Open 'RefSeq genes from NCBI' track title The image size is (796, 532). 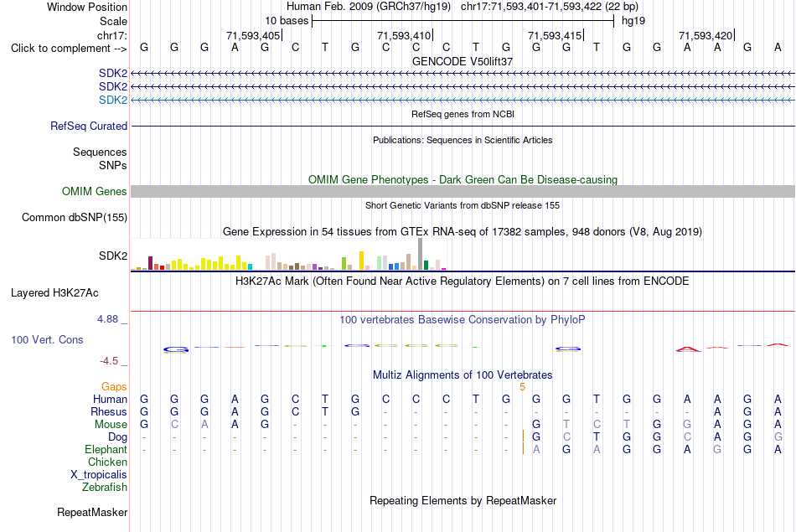click(x=463, y=114)
